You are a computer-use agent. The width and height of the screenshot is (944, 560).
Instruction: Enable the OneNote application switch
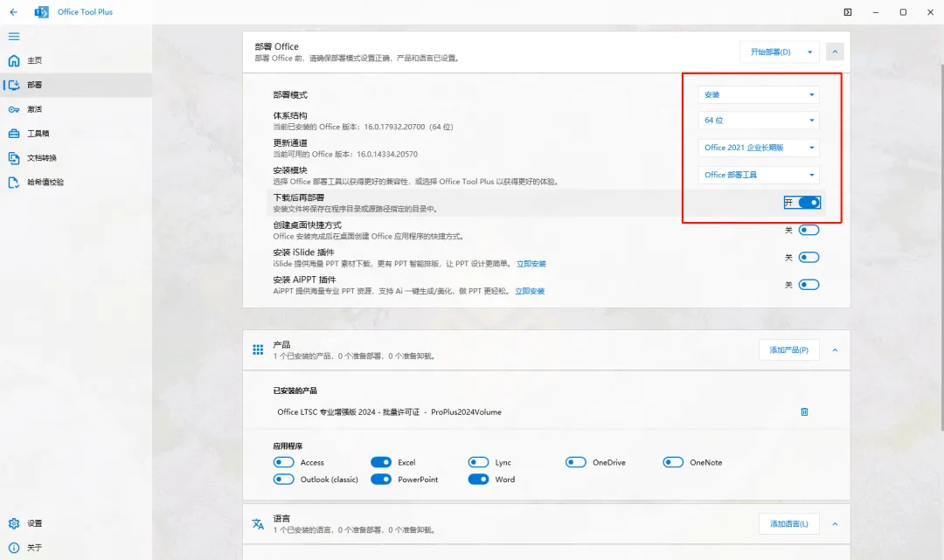point(673,462)
